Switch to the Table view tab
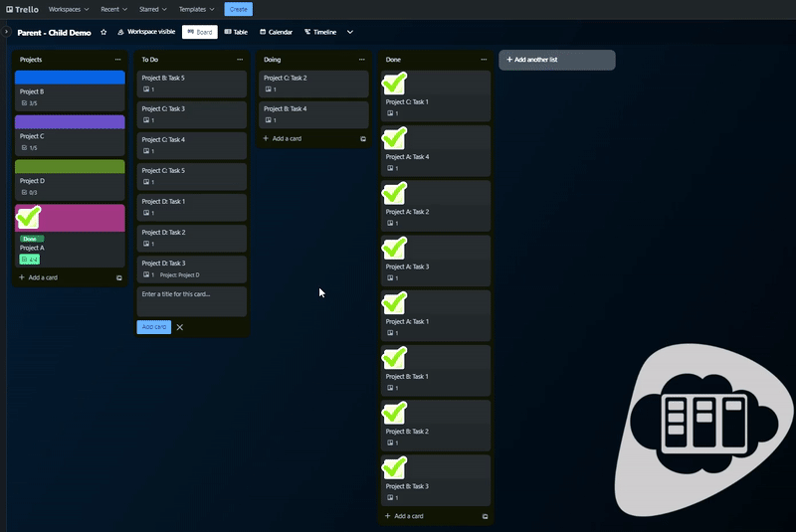The width and height of the screenshot is (796, 532). coord(236,32)
